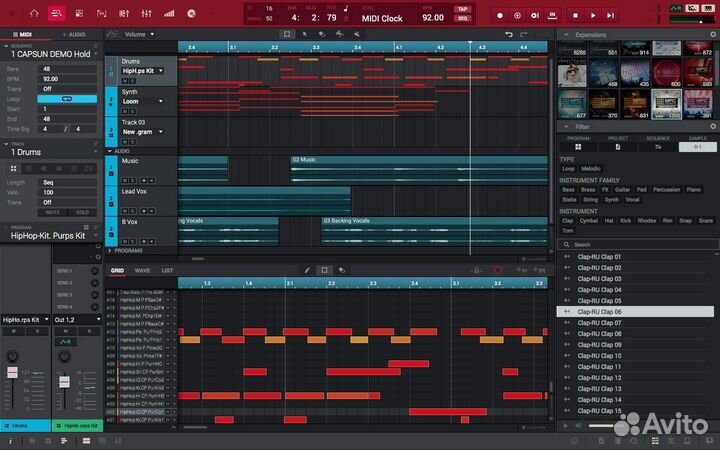
Task: Select the marquee select tool in the arrangement toolbar
Action: [x=287, y=34]
